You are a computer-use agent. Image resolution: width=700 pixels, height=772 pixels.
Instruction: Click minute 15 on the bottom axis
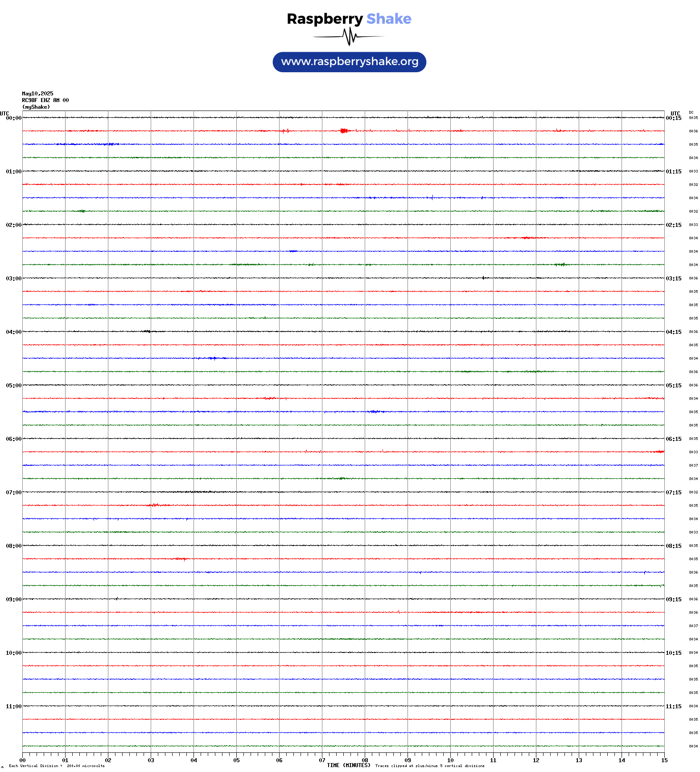664,760
